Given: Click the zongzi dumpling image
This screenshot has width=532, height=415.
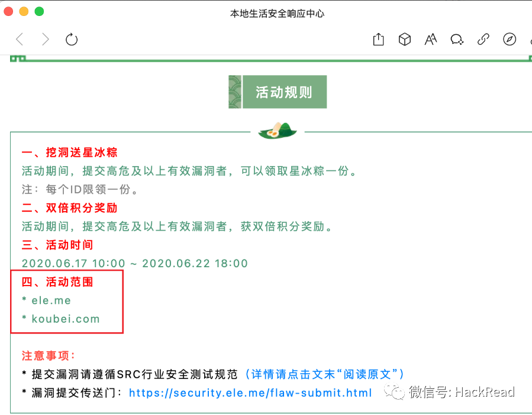Looking at the screenshot, I should click(278, 131).
